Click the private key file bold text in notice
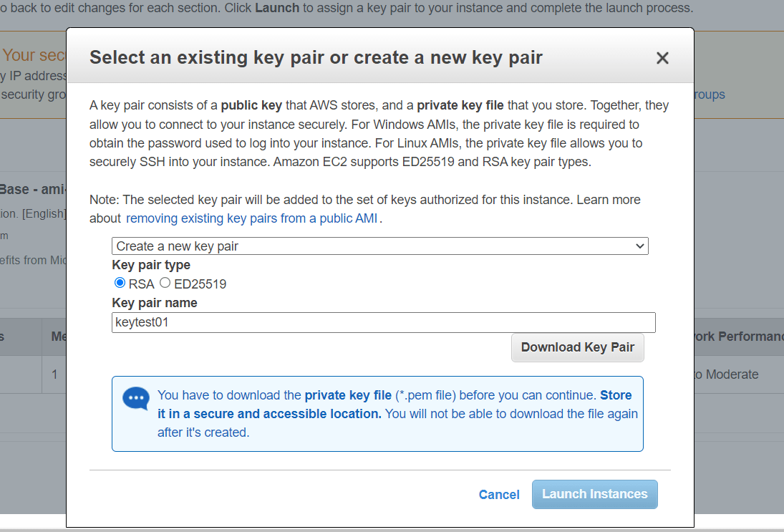 click(348, 395)
